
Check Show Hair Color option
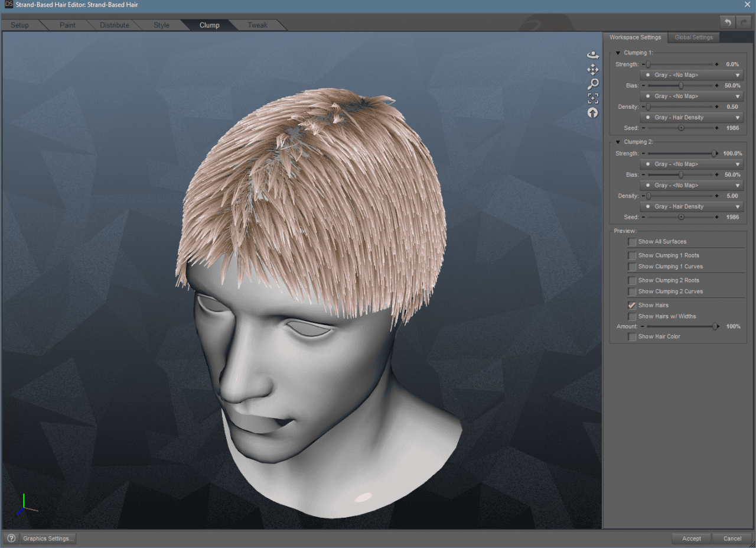pyautogui.click(x=632, y=336)
